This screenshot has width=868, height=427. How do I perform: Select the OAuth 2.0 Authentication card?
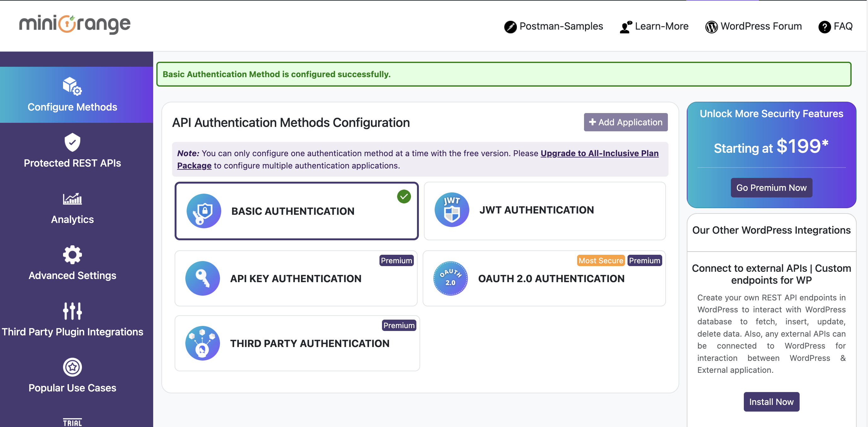pyautogui.click(x=544, y=278)
